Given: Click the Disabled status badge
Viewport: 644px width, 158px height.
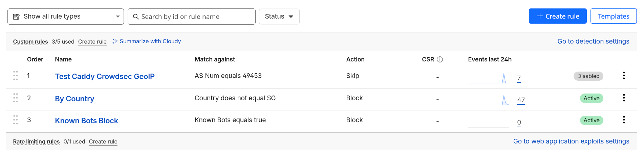Looking at the screenshot, I should click(x=588, y=76).
